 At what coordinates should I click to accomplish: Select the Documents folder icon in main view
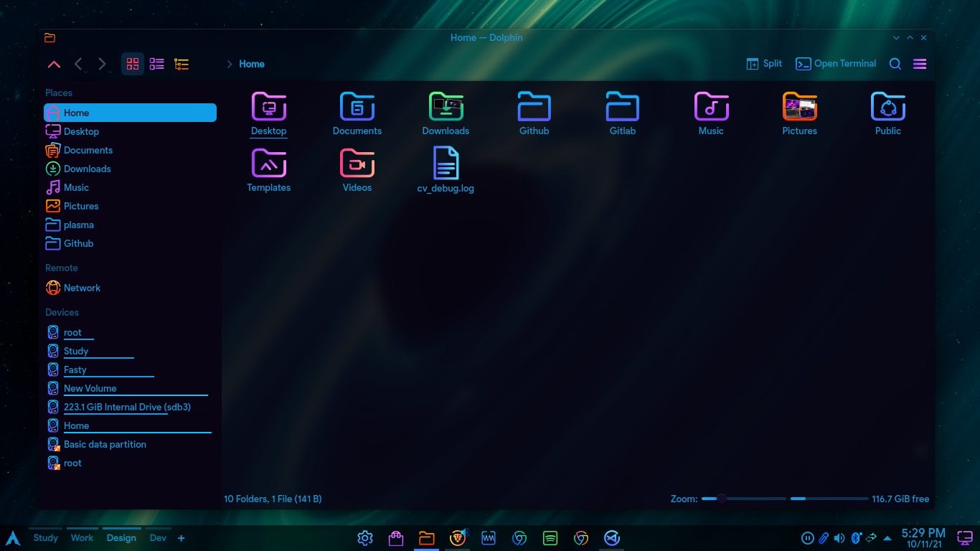pyautogui.click(x=357, y=107)
